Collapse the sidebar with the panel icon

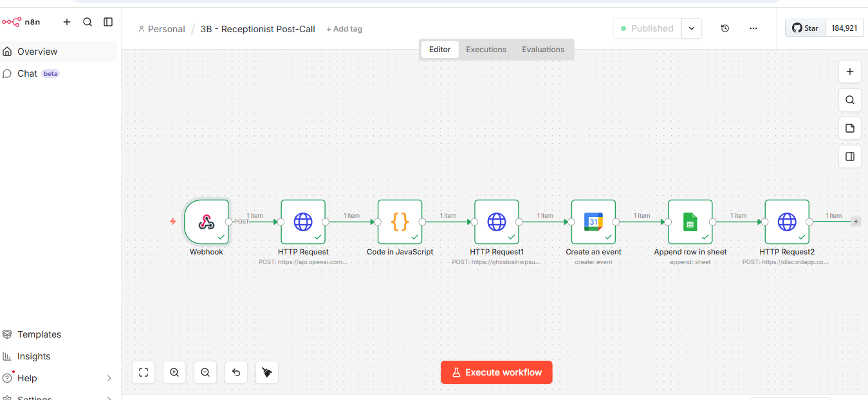pos(108,22)
